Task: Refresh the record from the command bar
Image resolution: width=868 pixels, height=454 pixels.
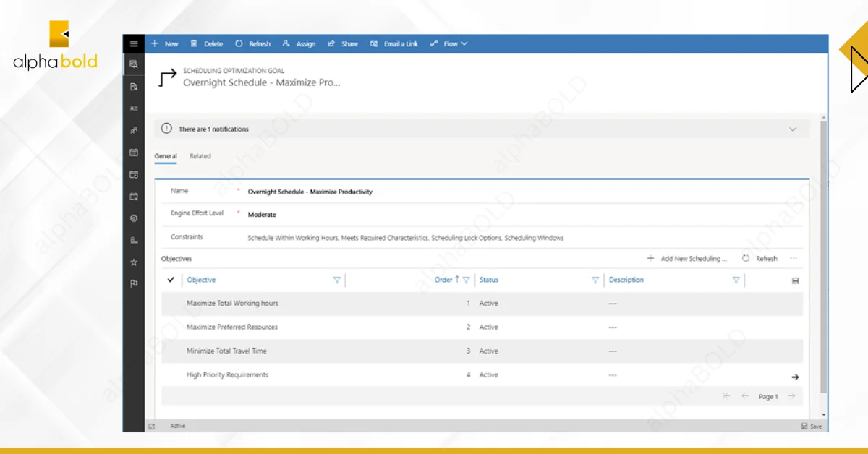Action: 252,44
